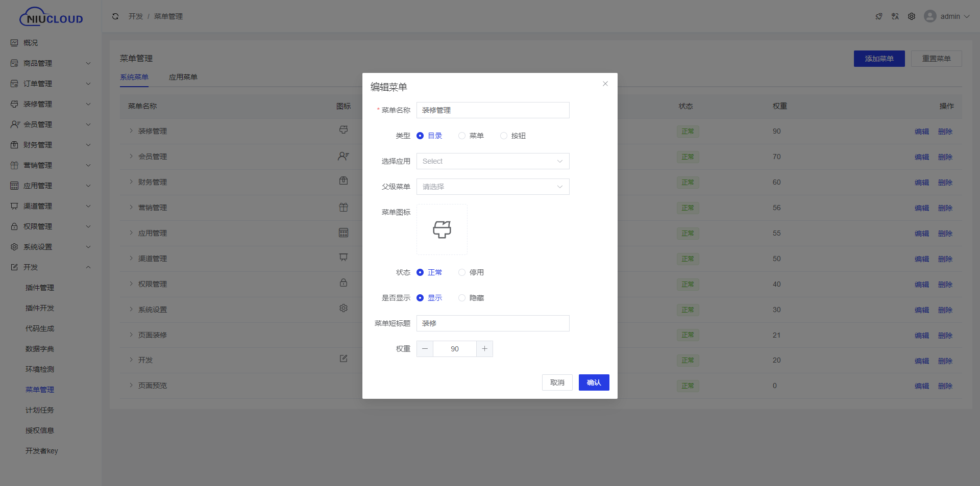
Task: Click the 取消 button in dialog
Action: (x=557, y=382)
